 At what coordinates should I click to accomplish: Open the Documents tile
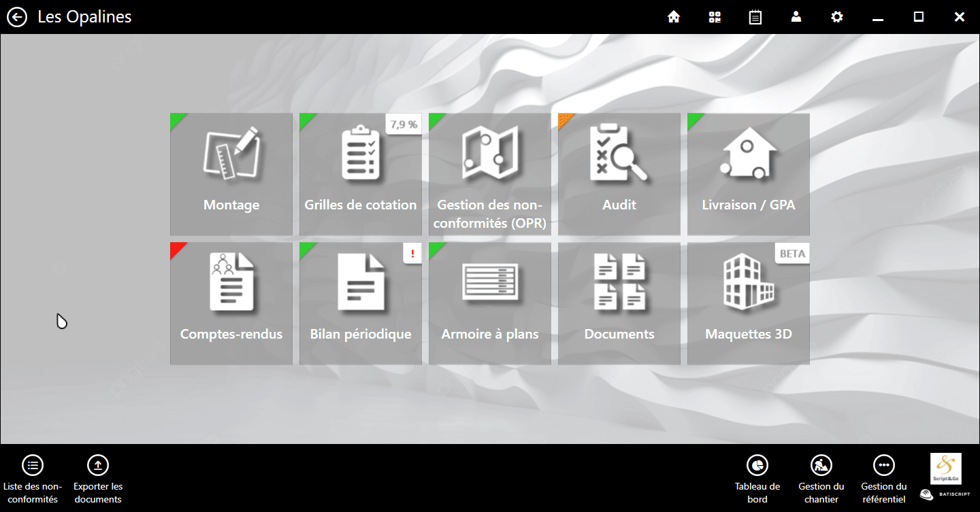(x=619, y=303)
